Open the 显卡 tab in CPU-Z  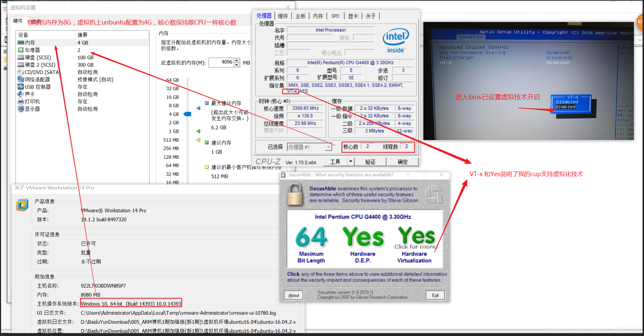[353, 16]
